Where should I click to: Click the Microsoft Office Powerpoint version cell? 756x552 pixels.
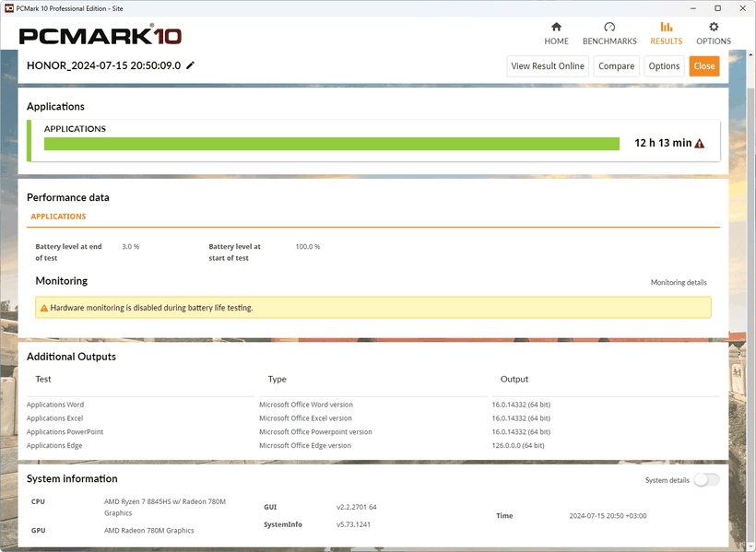coord(315,432)
